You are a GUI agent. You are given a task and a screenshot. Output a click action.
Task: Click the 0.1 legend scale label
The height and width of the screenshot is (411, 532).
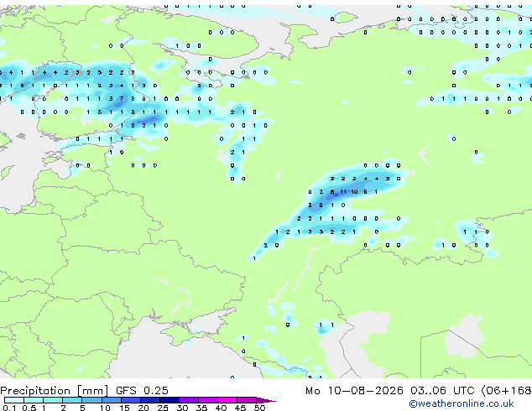(9, 408)
